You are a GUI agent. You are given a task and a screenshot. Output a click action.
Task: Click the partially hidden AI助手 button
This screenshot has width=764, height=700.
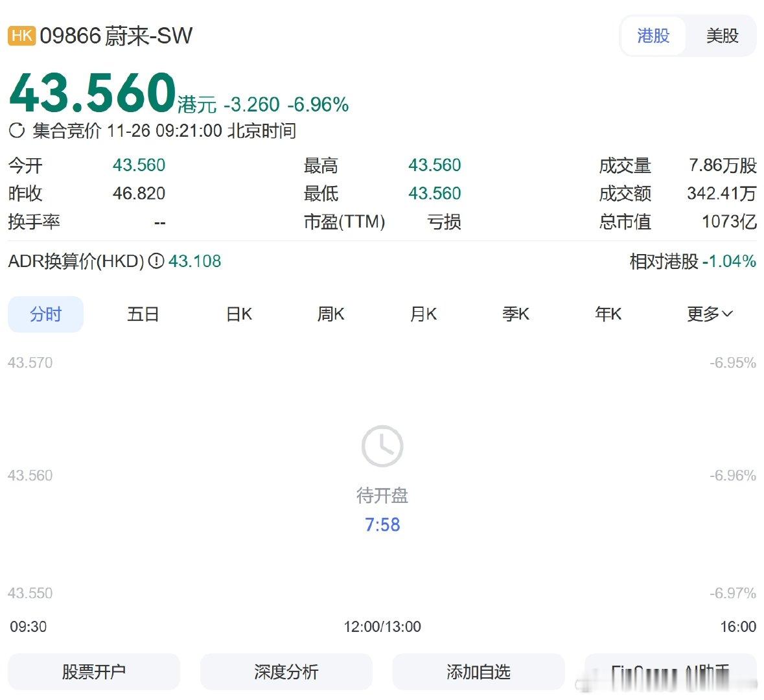[671, 673]
